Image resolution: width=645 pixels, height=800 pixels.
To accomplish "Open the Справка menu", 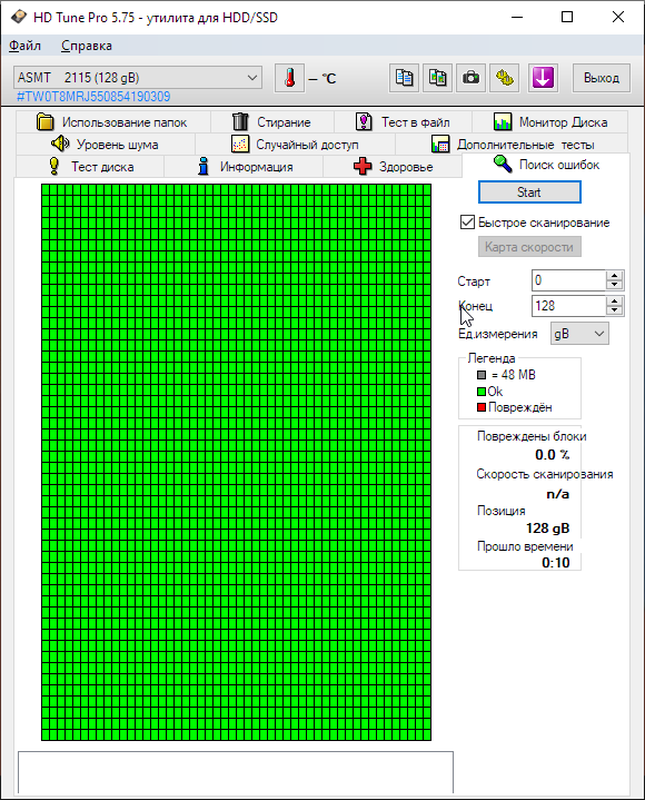I will tap(86, 45).
